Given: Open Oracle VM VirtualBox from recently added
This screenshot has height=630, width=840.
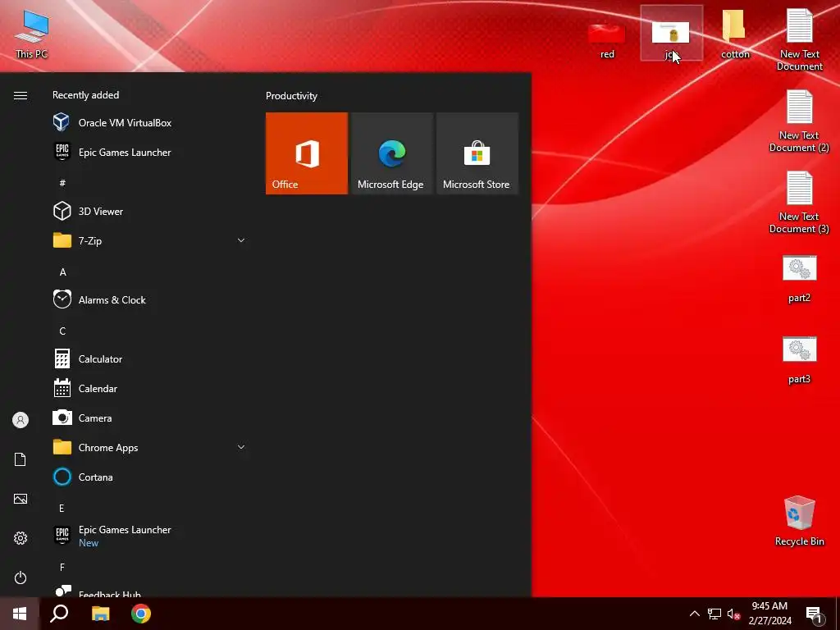Looking at the screenshot, I should click(149, 123).
